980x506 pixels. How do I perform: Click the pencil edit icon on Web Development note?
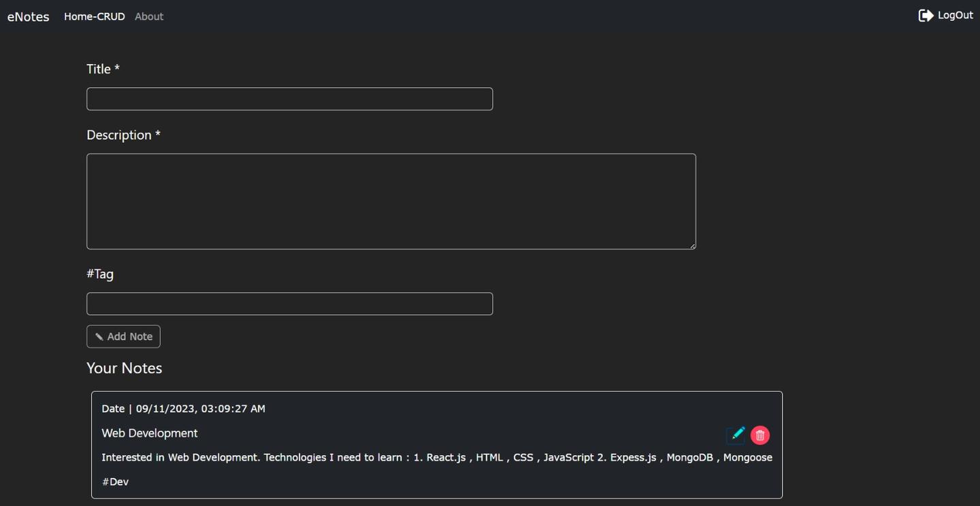point(736,435)
